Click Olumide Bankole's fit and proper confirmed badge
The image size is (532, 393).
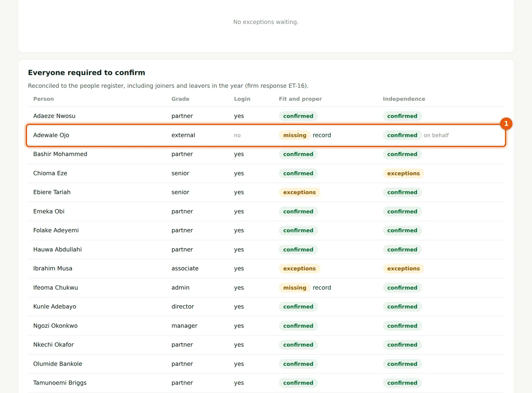point(298,364)
